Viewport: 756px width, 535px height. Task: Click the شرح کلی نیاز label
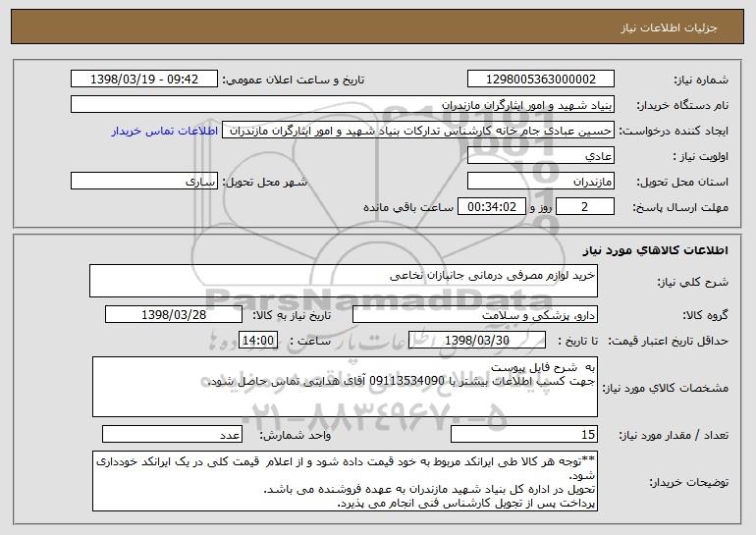click(693, 282)
